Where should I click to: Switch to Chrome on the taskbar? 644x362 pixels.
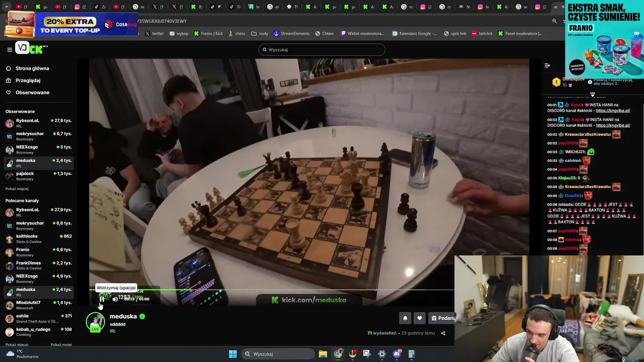[x=338, y=354]
